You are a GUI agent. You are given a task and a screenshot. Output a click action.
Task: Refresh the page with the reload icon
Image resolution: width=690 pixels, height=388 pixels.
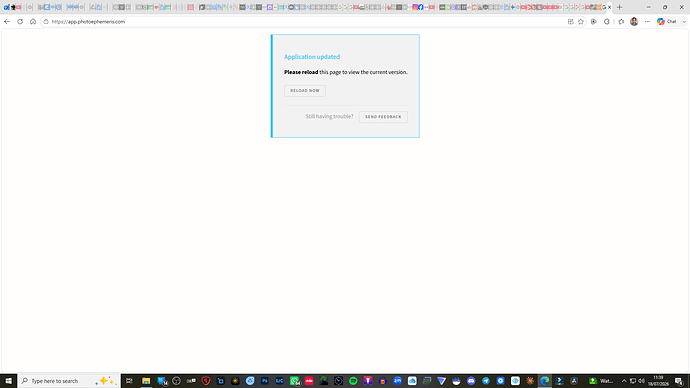[x=20, y=22]
